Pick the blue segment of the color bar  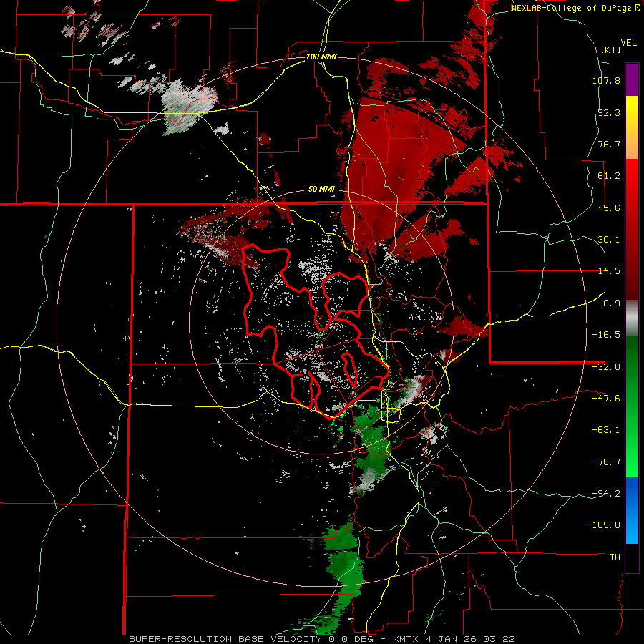[632, 510]
